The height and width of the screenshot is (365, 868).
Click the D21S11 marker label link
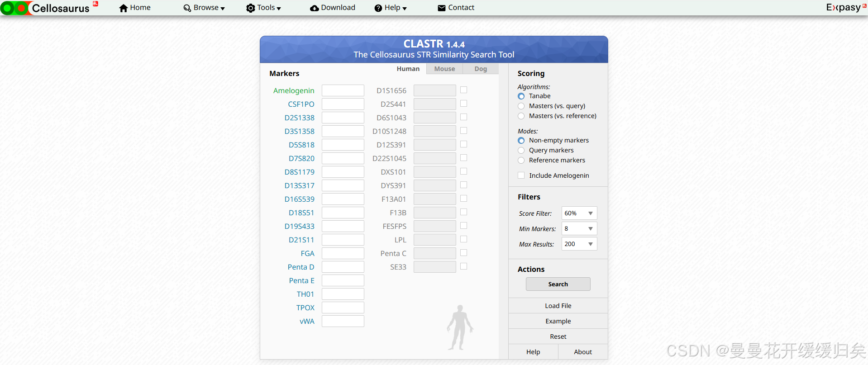[301, 240]
